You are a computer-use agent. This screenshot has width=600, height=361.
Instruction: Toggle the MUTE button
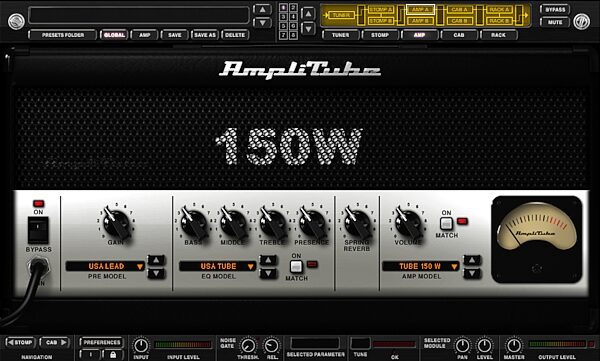click(x=555, y=22)
